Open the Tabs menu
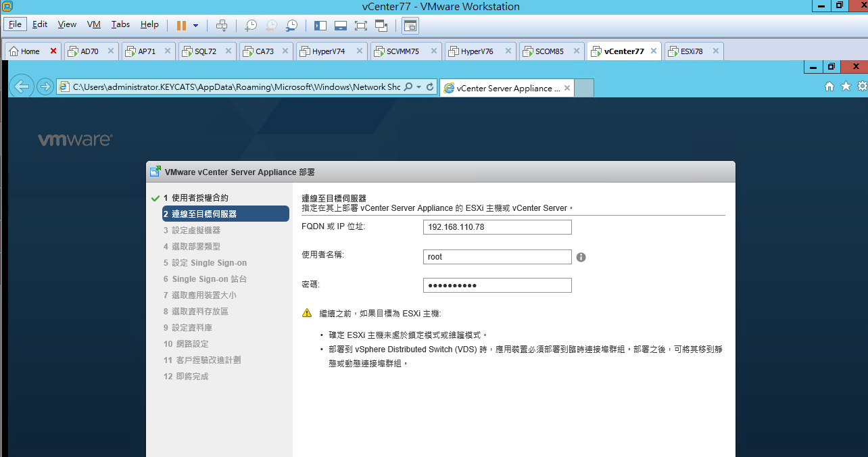Screen dimensions: 868x457 [120, 24]
